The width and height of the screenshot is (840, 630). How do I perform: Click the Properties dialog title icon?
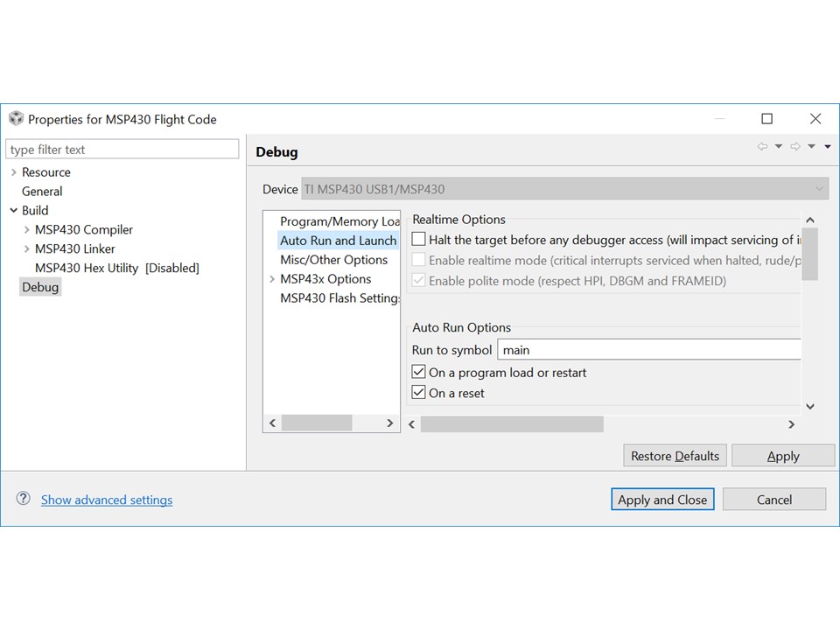click(x=16, y=119)
